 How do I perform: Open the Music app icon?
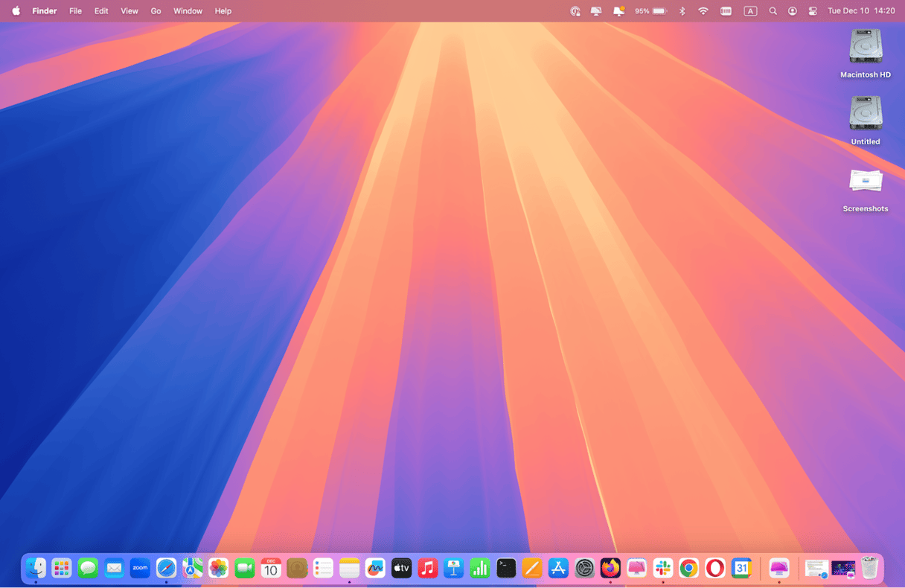click(427, 569)
